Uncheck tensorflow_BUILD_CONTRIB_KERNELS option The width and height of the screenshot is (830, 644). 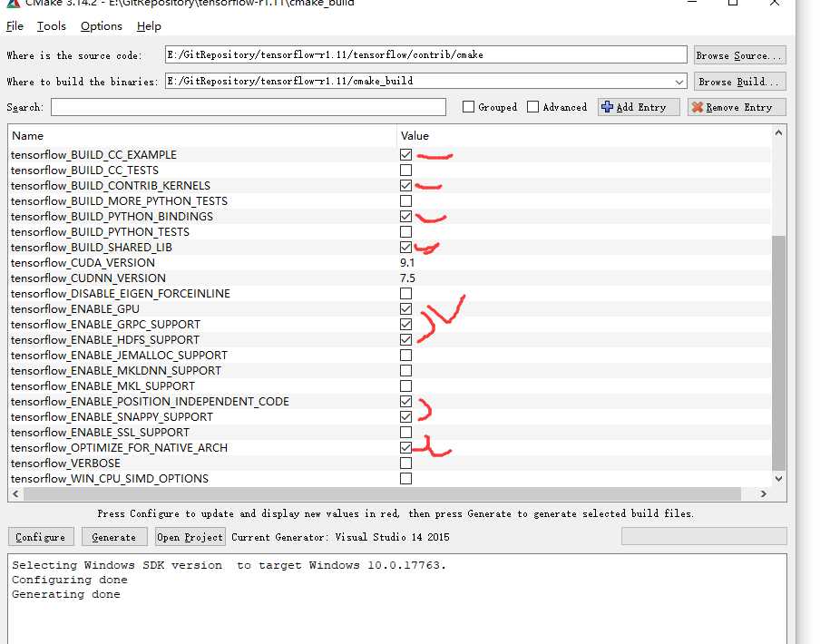point(406,185)
